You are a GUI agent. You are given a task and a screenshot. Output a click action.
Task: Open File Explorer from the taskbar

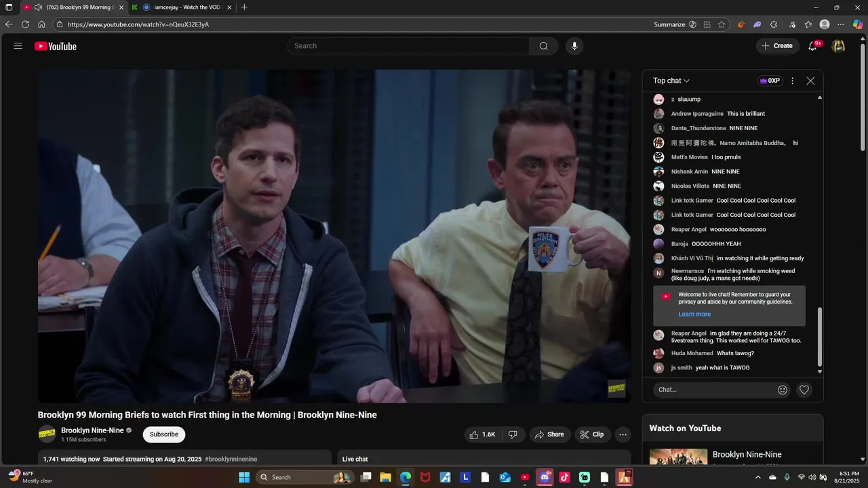coord(385,477)
